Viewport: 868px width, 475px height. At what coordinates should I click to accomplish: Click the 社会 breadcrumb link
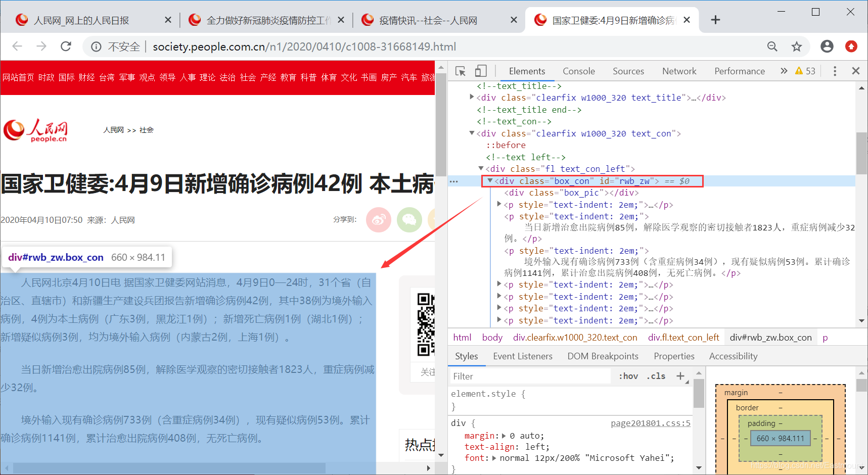pyautogui.click(x=147, y=130)
